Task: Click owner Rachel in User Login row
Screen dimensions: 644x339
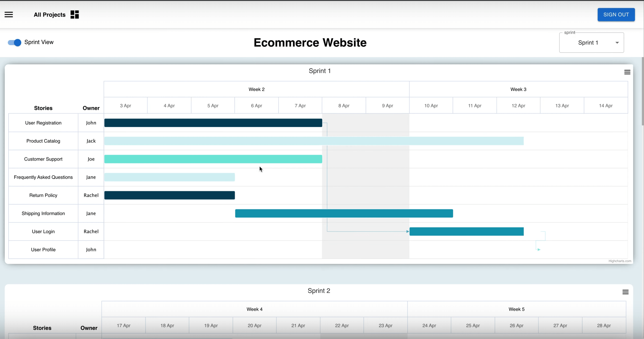Action: pos(91,232)
